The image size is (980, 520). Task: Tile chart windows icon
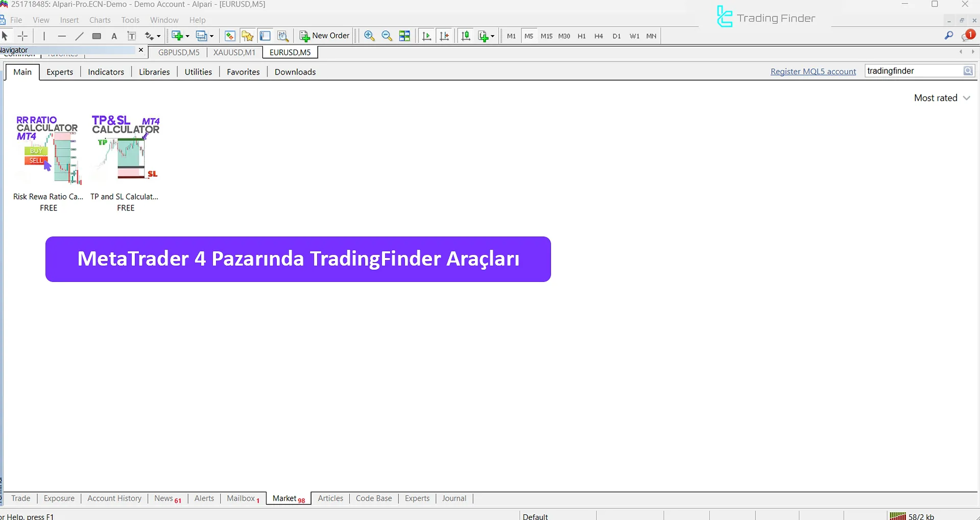(x=404, y=36)
